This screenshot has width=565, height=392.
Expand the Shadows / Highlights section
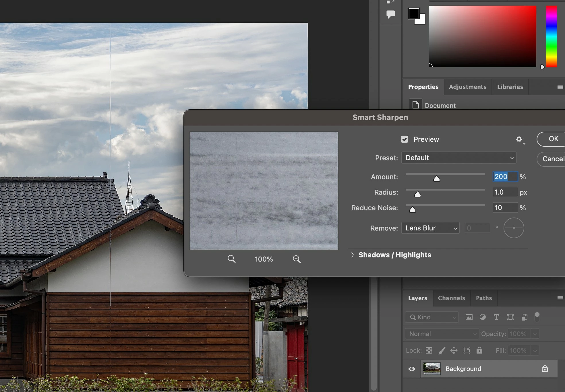[353, 255]
